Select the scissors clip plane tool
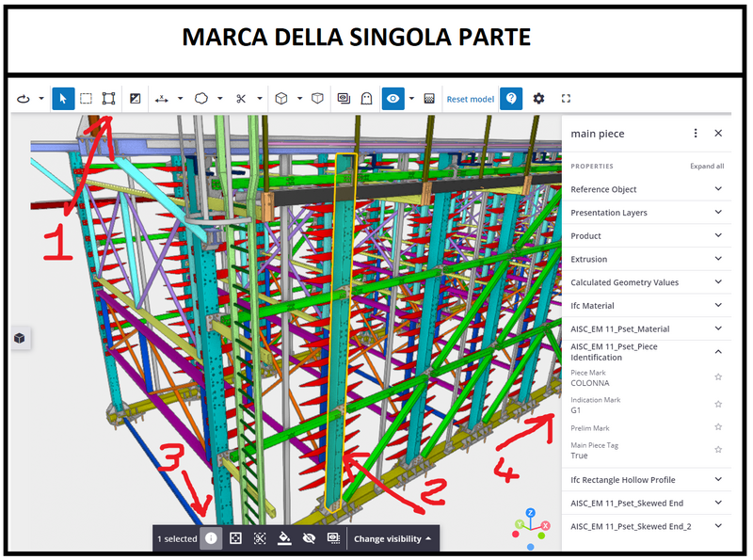 click(241, 99)
